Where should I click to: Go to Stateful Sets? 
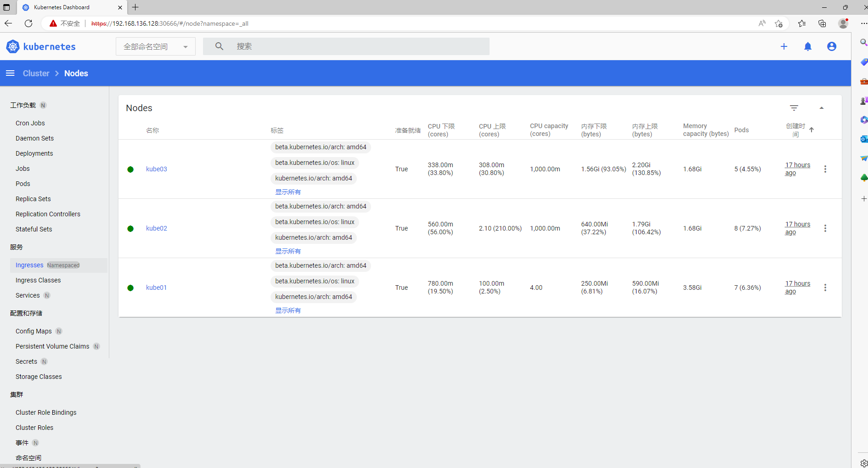coord(34,229)
